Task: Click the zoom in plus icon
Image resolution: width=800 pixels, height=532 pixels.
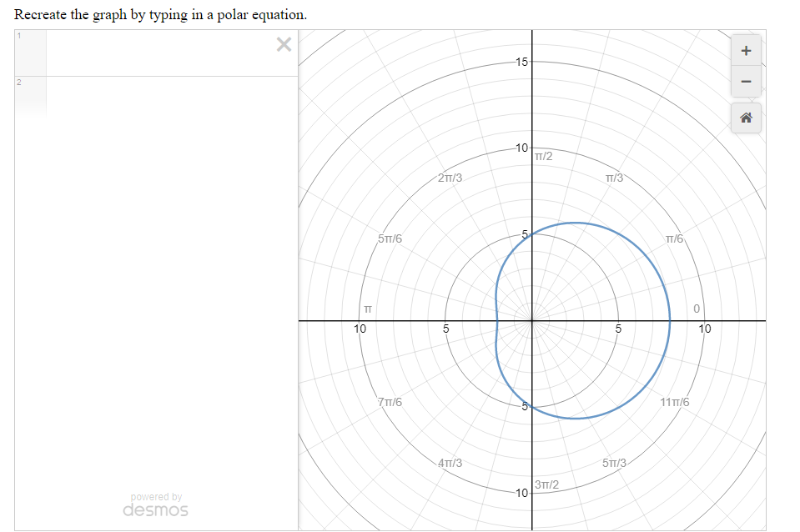Action: (745, 49)
